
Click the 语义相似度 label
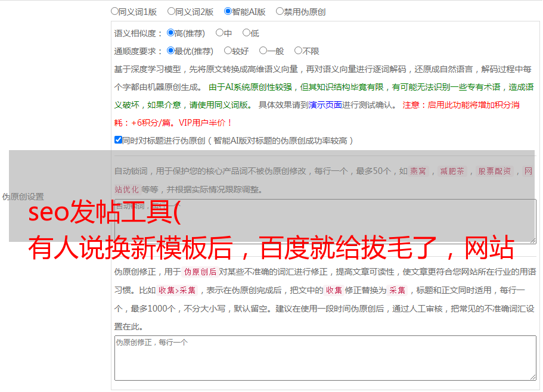coord(138,33)
